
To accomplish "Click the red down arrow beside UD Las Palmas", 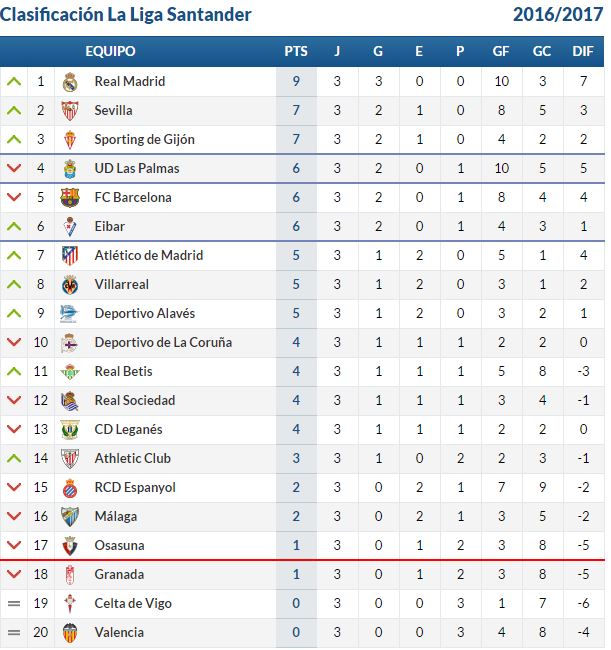I will (14, 168).
